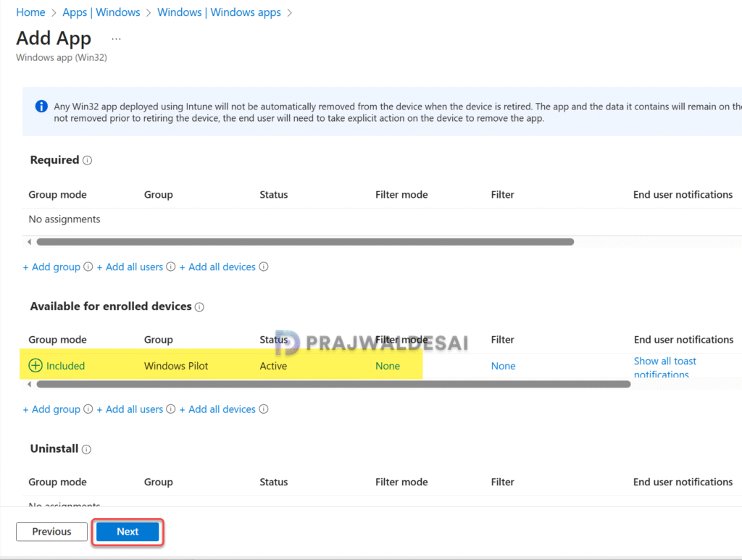Click the Available table's horizontal scrollbar
This screenshot has width=742, height=560.
(x=333, y=384)
